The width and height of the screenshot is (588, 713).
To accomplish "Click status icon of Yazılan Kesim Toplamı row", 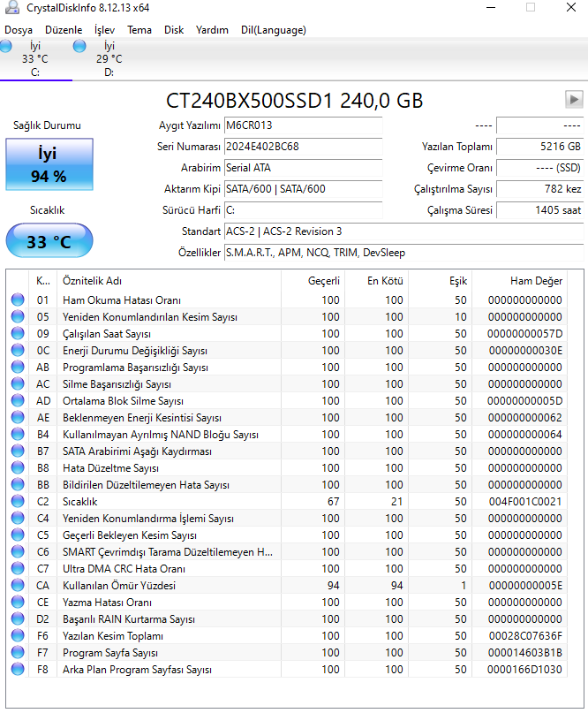I will pyautogui.click(x=18, y=636).
